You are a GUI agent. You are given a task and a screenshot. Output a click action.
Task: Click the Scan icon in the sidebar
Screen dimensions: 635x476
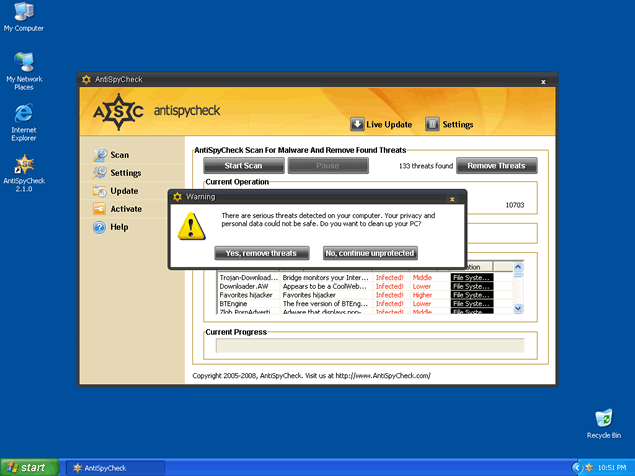(x=100, y=155)
